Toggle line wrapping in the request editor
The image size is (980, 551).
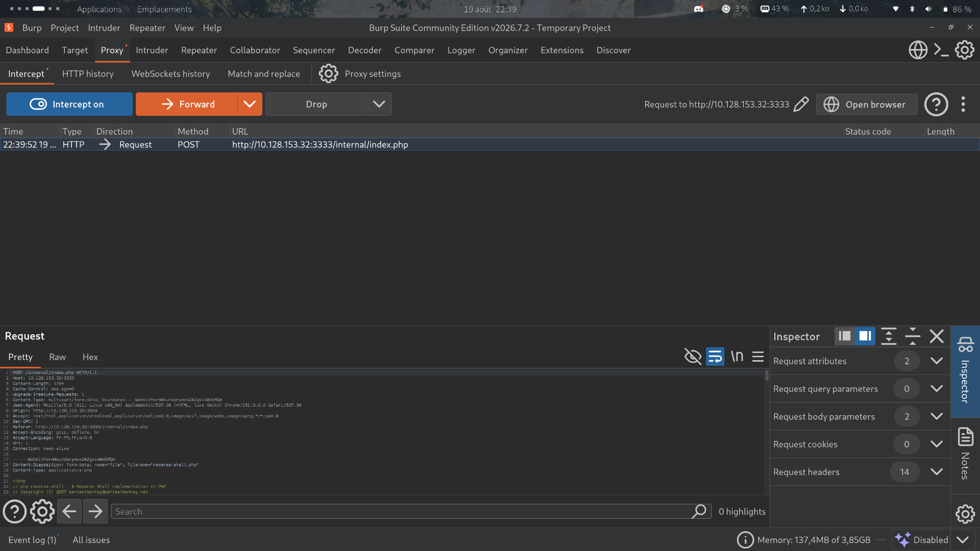tap(715, 357)
